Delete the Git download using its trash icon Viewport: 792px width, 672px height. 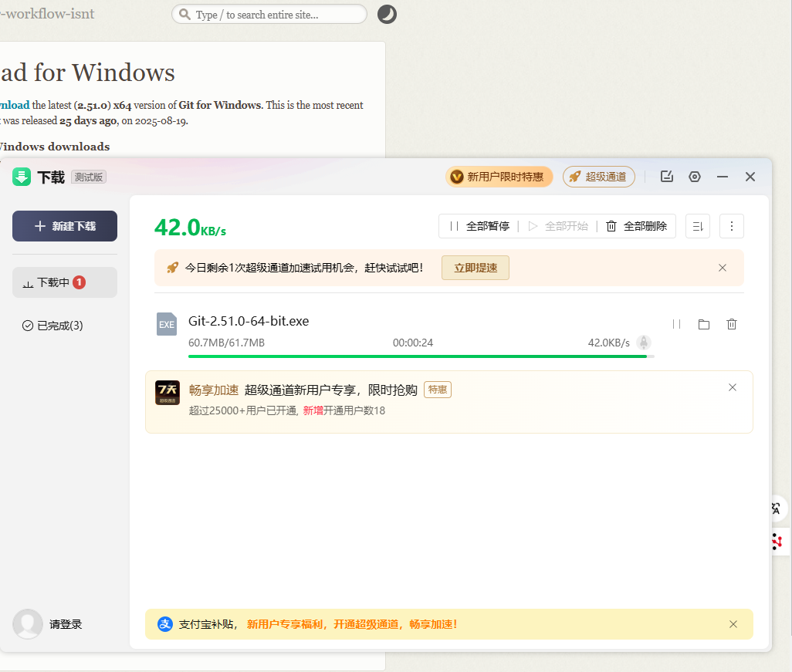[731, 324]
